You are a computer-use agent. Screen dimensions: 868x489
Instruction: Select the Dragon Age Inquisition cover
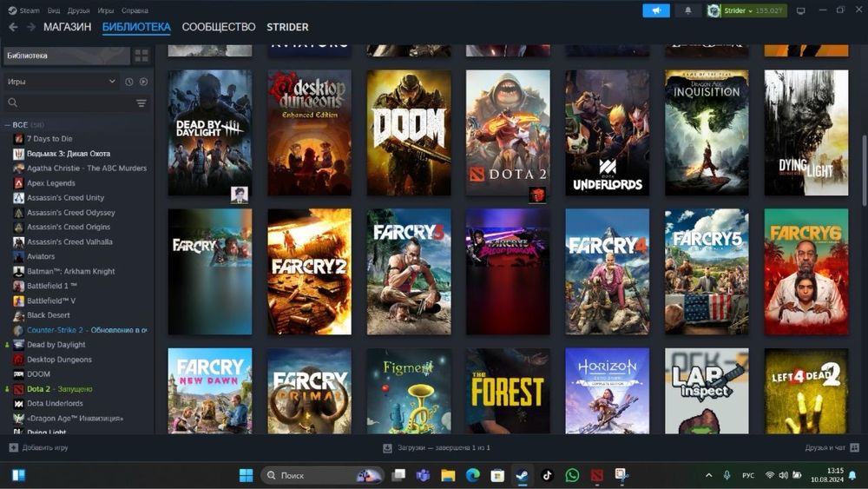[707, 132]
